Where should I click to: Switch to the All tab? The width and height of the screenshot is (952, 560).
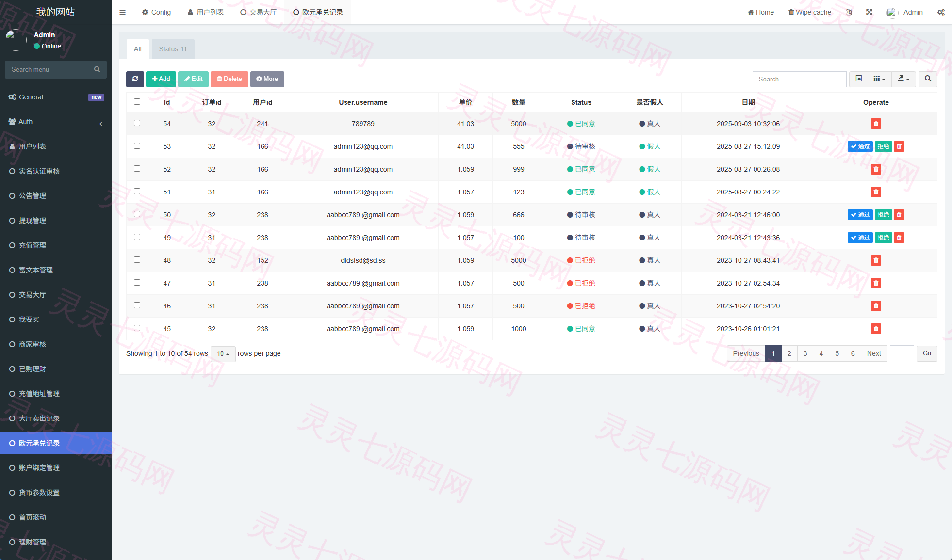click(x=138, y=49)
